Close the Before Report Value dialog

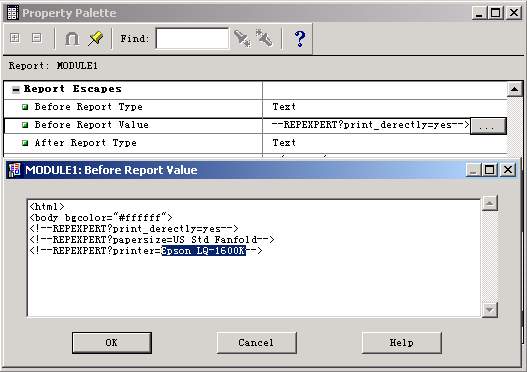click(x=508, y=170)
